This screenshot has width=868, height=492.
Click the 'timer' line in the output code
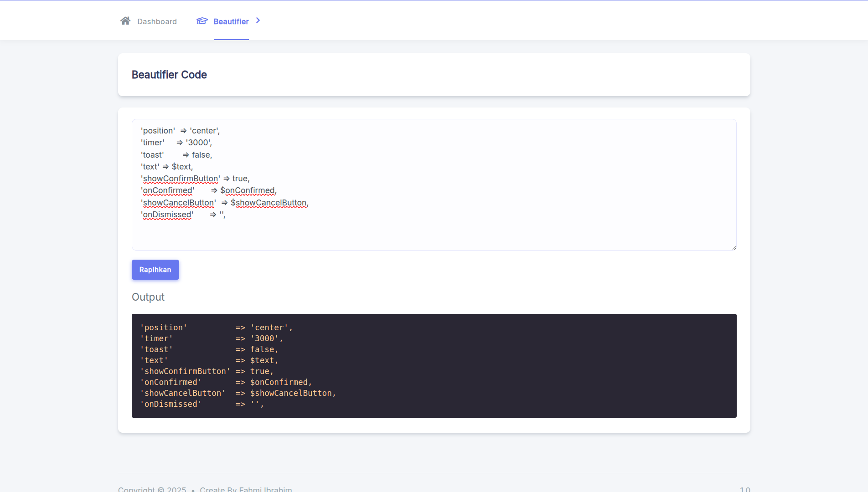click(157, 338)
